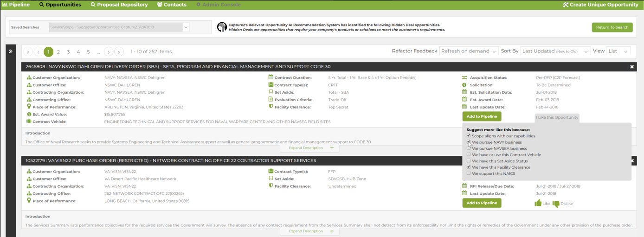Expand the collapsed left sidebar with double chevron

pos(10,51)
